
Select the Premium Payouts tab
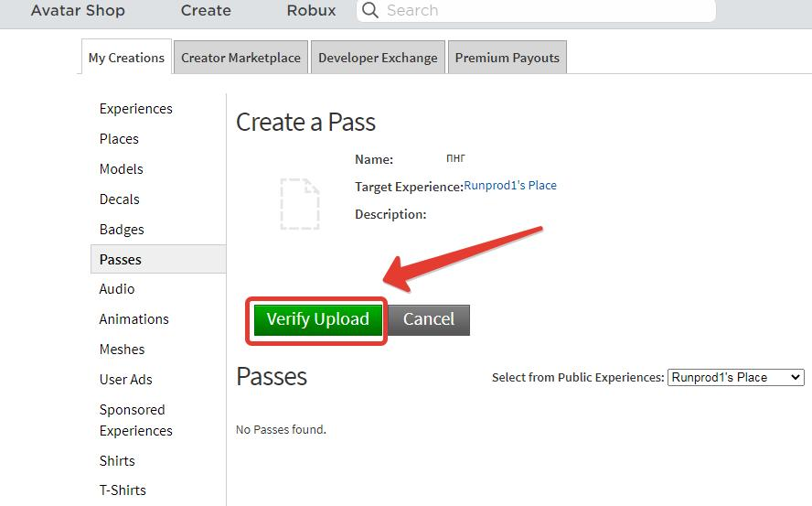[507, 58]
